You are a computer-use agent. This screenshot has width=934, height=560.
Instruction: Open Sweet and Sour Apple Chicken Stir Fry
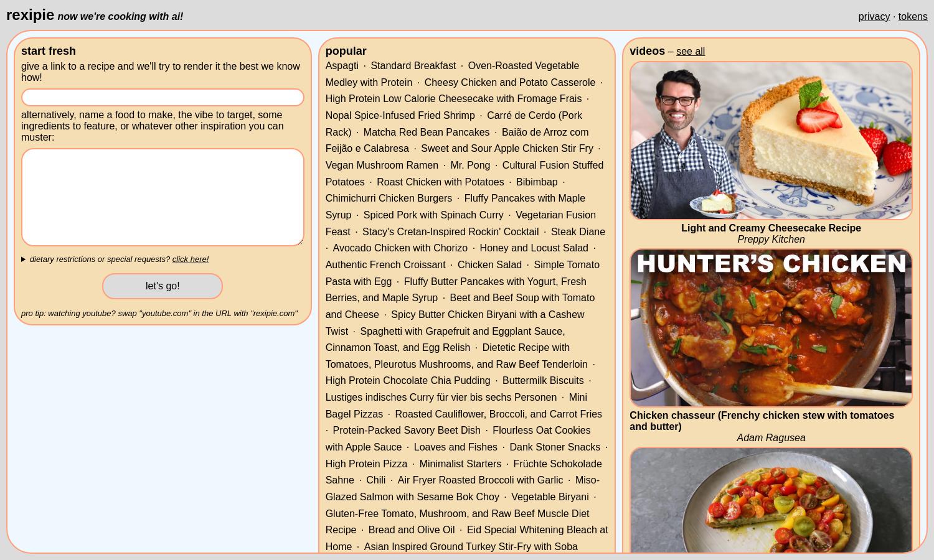[507, 149]
